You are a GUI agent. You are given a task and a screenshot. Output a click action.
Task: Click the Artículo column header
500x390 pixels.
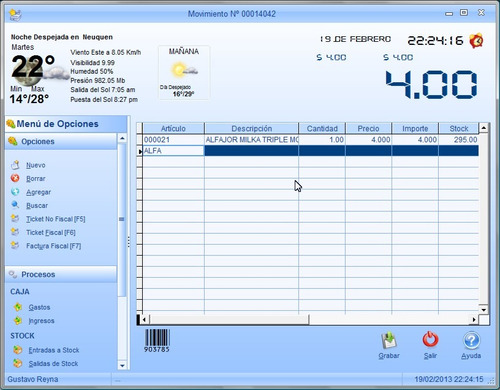click(x=173, y=128)
